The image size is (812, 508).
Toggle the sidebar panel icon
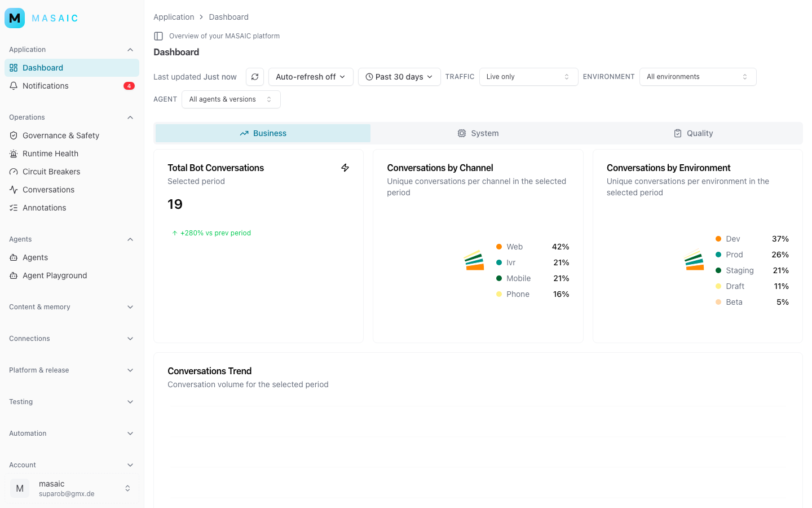(x=158, y=36)
